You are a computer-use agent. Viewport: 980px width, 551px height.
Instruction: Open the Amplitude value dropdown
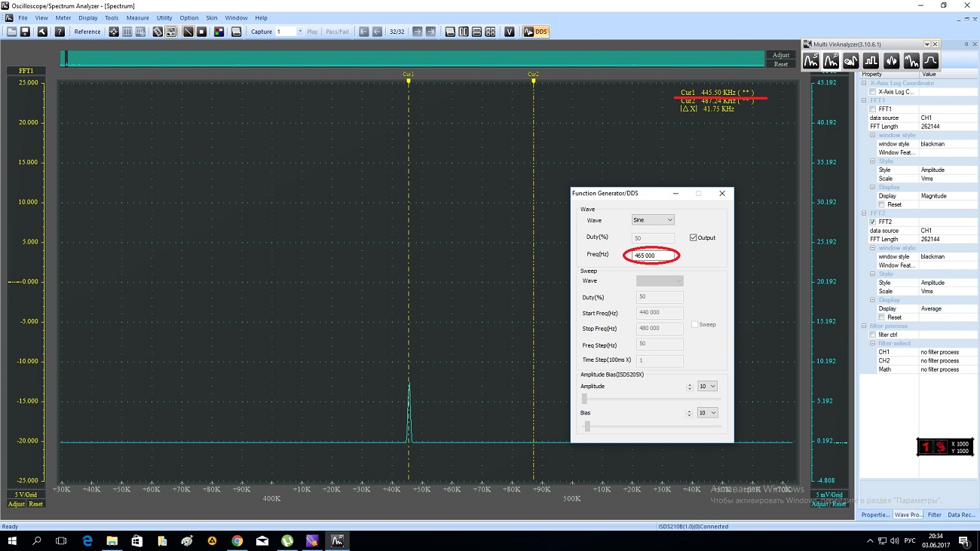pyautogui.click(x=707, y=386)
